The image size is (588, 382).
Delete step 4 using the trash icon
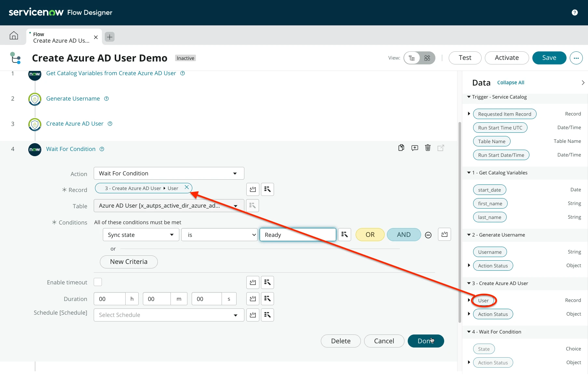tap(428, 148)
